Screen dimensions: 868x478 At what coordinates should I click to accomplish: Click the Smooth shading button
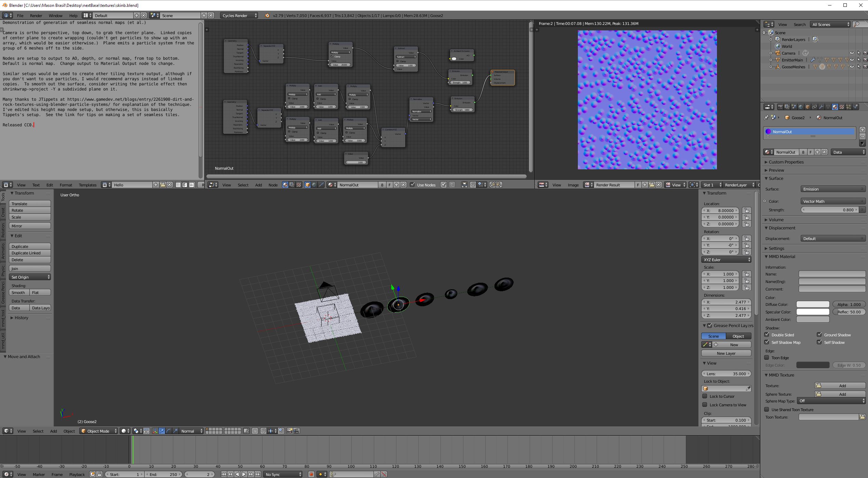coord(19,292)
